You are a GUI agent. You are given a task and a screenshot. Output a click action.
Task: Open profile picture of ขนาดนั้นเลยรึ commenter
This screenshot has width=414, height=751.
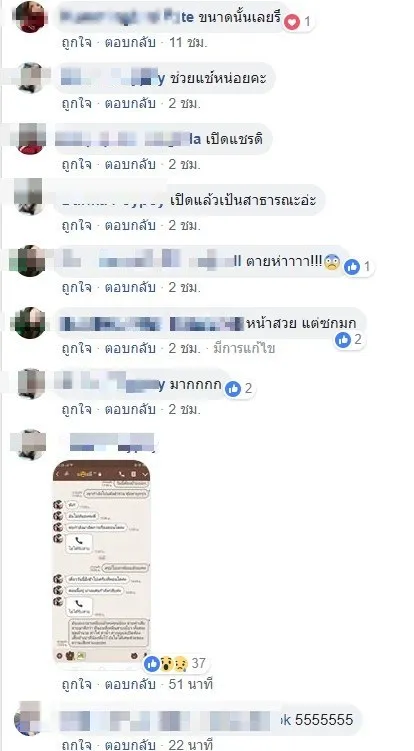tap(31, 16)
